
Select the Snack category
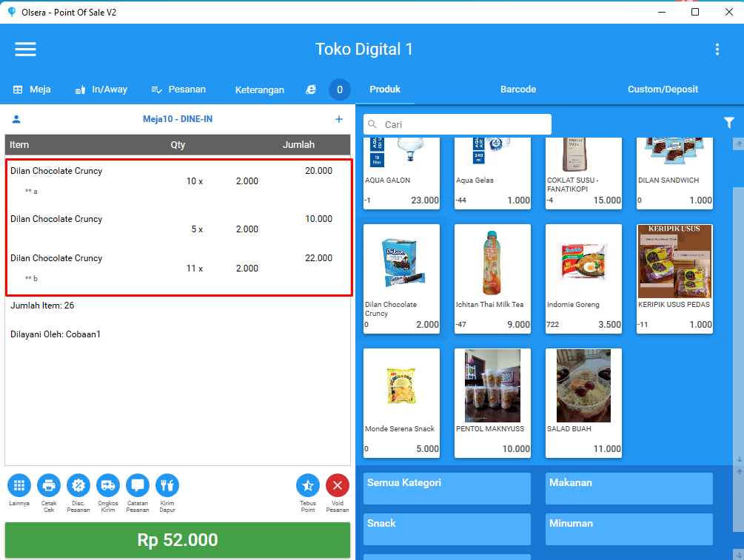click(447, 529)
